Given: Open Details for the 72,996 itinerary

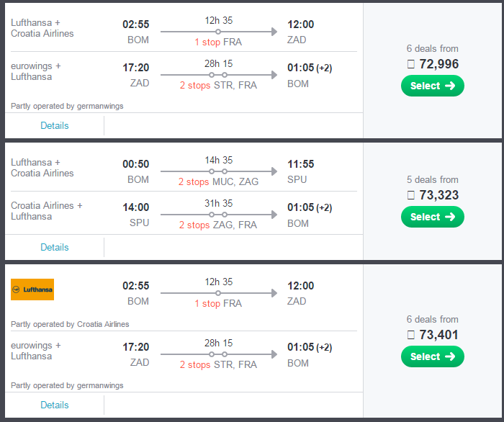Looking at the screenshot, I should coord(55,126).
